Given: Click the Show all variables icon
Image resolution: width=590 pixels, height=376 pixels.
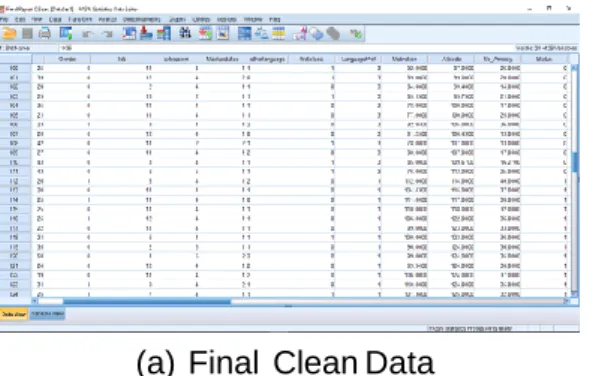Looking at the screenshot, I should pyautogui.click(x=333, y=33).
